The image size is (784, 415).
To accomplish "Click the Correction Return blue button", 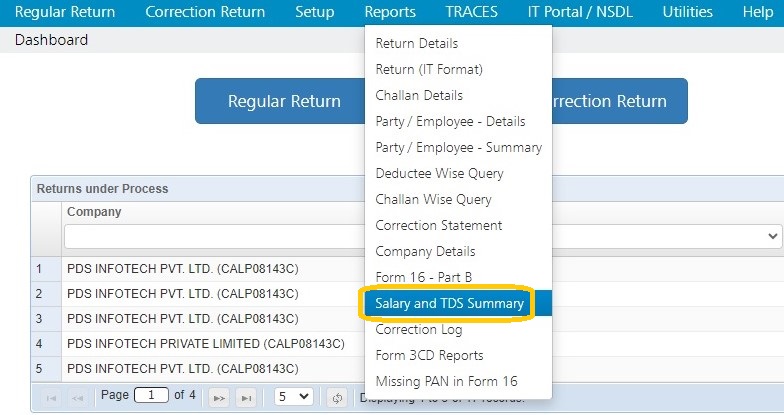I will pos(620,101).
